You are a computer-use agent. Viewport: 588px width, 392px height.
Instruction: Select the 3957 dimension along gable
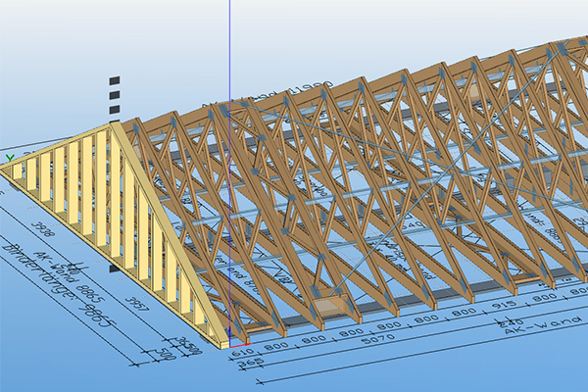click(139, 306)
